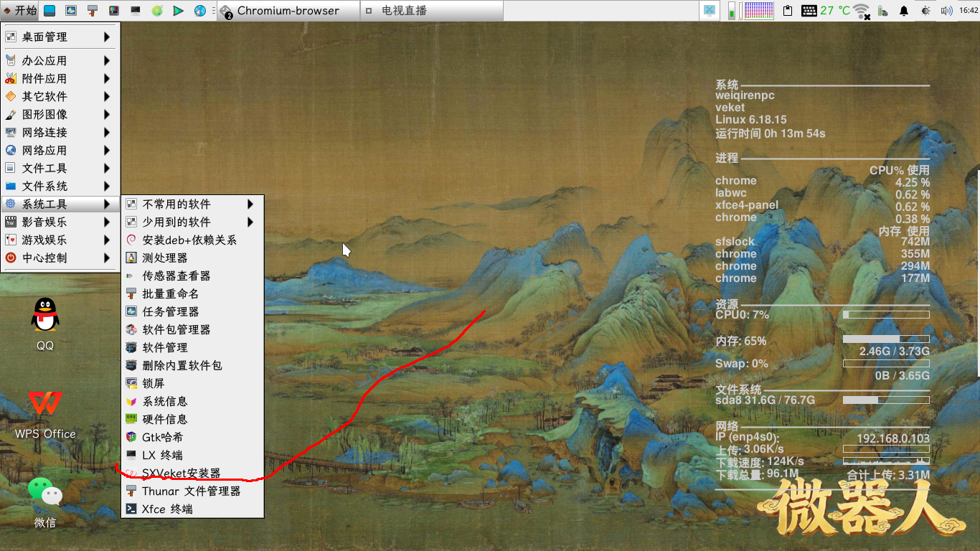The image size is (980, 551).
Task: Toggle Wi-Fi via the tray network icon
Action: (861, 10)
